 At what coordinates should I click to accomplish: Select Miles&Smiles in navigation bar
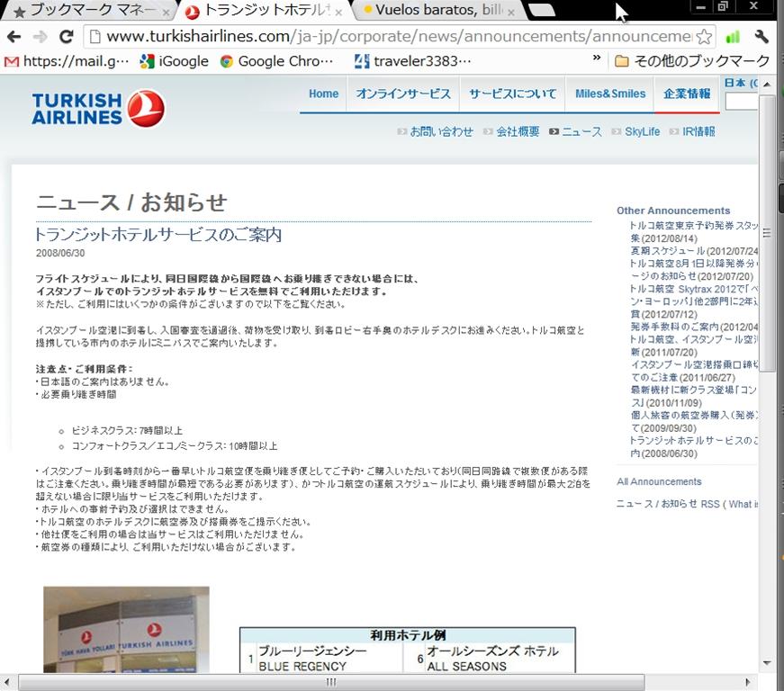610,94
